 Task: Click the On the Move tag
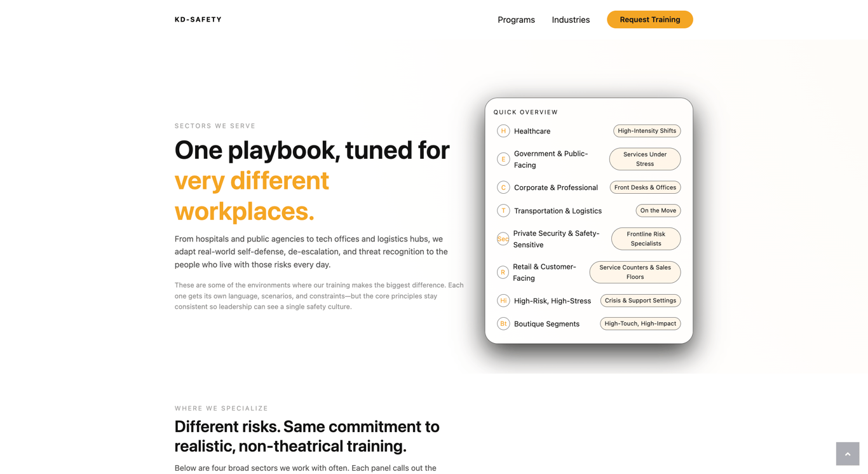[x=658, y=210]
